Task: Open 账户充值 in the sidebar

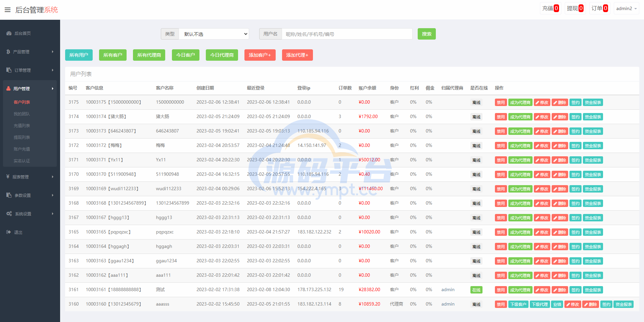Action: 22,149
